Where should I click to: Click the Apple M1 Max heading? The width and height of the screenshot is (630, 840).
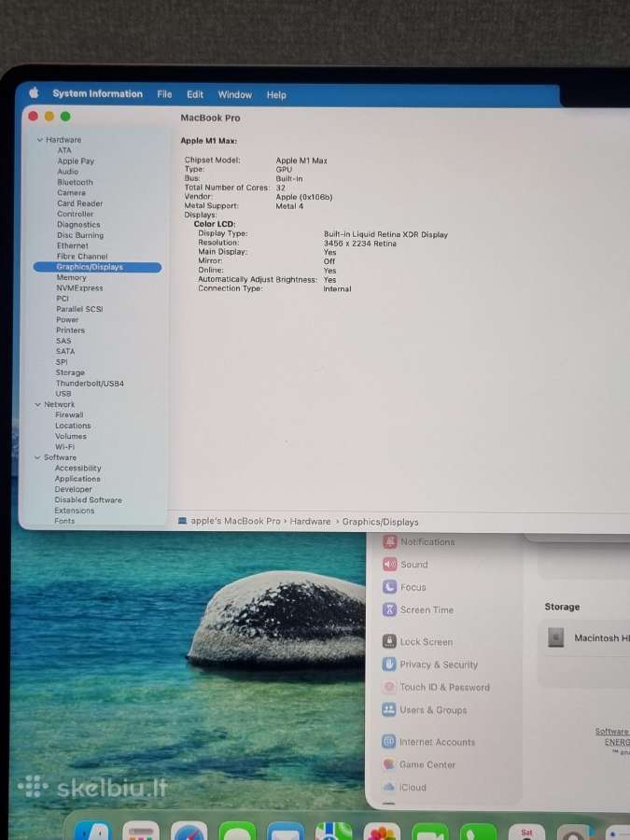click(209, 141)
